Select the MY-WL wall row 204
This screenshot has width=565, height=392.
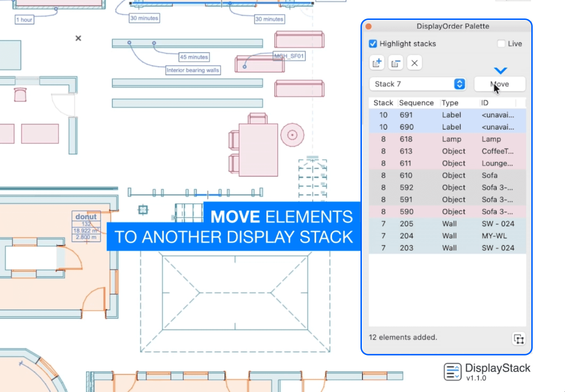point(448,236)
